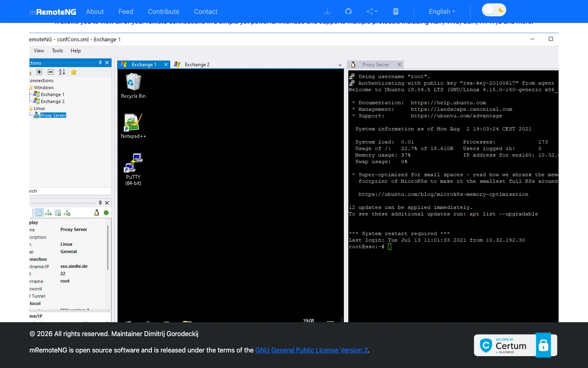The height and width of the screenshot is (368, 588).
Task: Open the Feed page
Action: 126,11
